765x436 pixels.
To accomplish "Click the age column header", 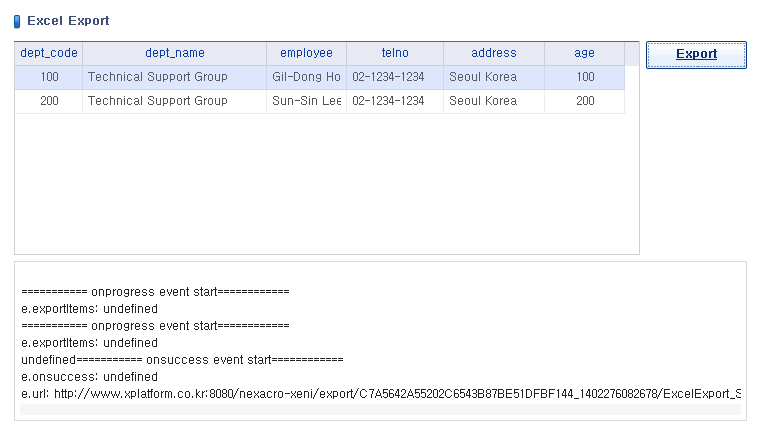I will pos(584,53).
